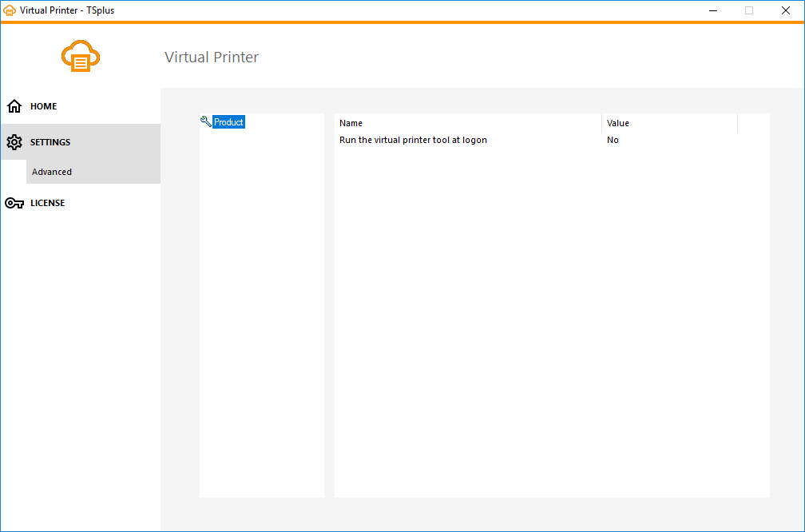Switch to the Advanced settings page

coord(51,171)
